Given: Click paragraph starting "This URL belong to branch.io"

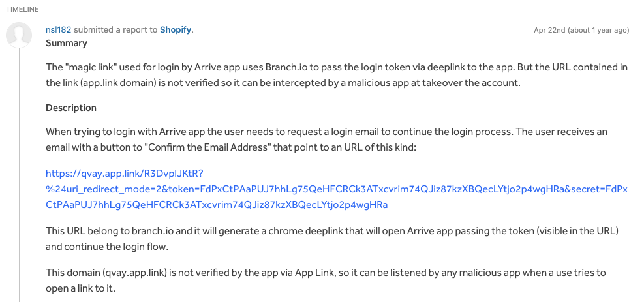Looking at the screenshot, I should [x=332, y=238].
